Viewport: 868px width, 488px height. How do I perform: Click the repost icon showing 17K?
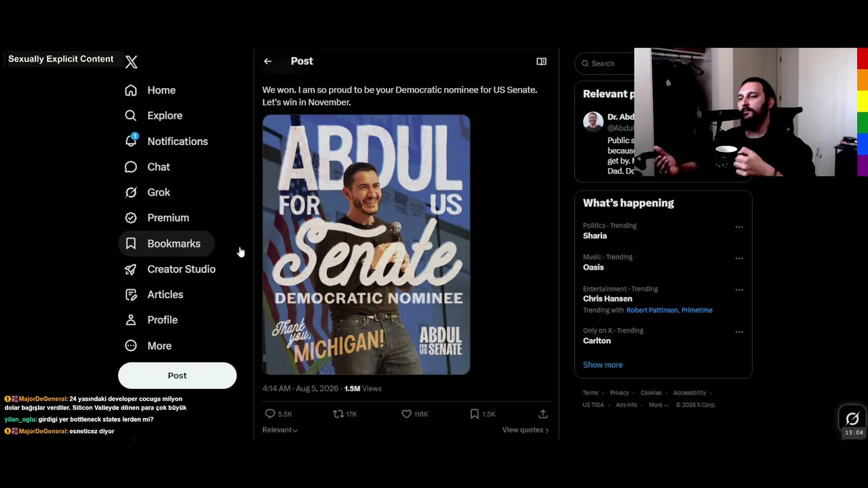point(338,413)
